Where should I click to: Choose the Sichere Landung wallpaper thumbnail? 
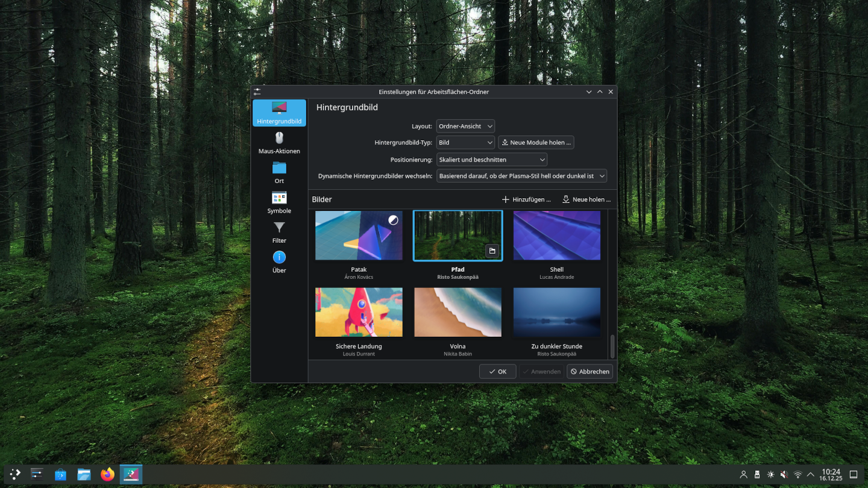359,312
